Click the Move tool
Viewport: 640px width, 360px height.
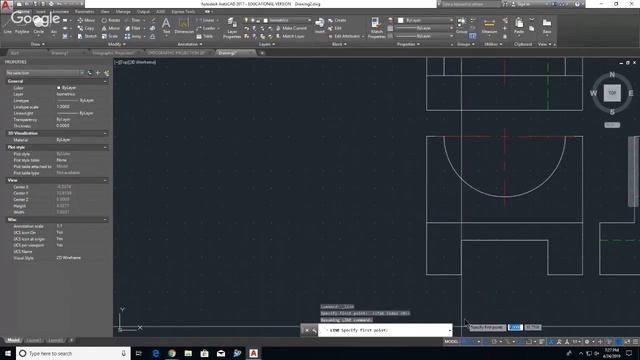[x=86, y=20]
